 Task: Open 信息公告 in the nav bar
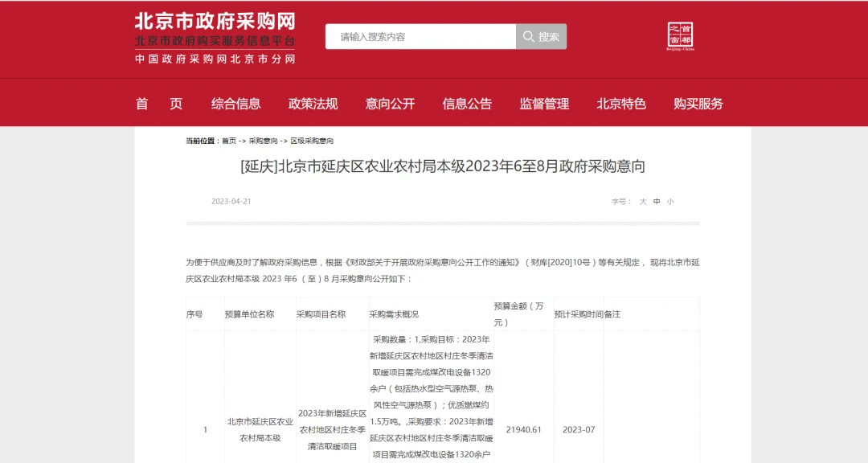click(467, 104)
